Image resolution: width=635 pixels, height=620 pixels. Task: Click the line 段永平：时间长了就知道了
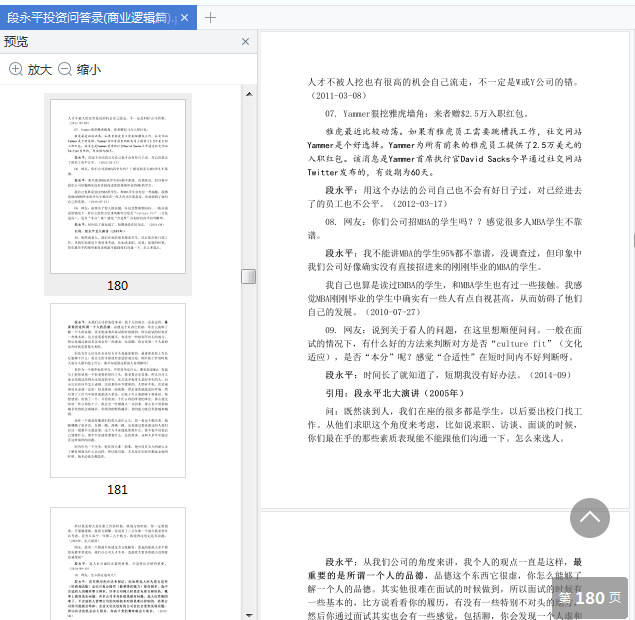pyautogui.click(x=450, y=375)
